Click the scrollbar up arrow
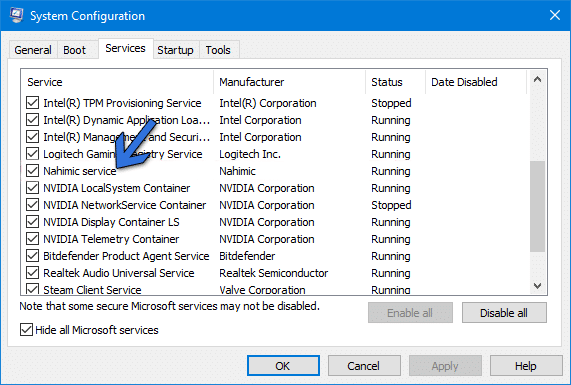 [537, 79]
